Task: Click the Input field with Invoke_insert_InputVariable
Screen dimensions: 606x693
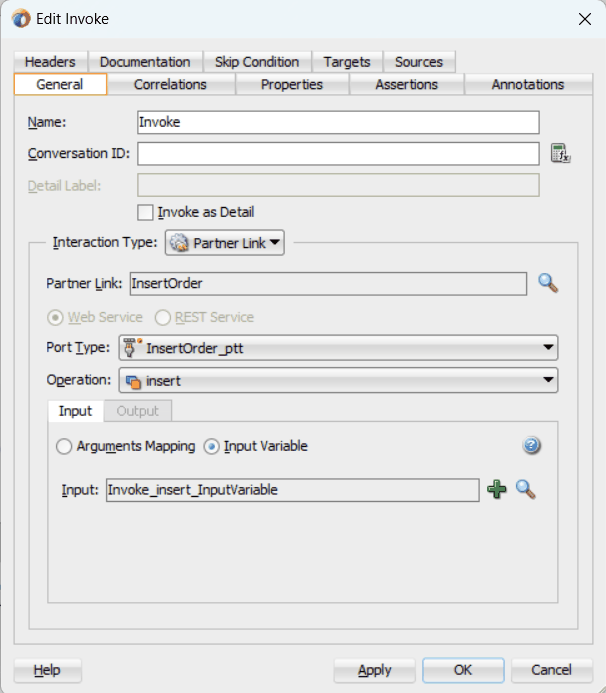Action: 293,490
